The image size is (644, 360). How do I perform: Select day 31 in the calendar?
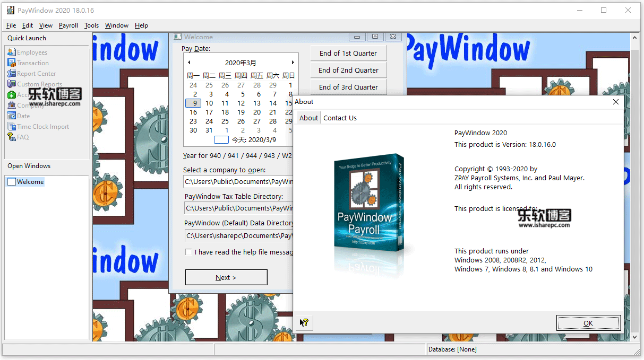[209, 130]
